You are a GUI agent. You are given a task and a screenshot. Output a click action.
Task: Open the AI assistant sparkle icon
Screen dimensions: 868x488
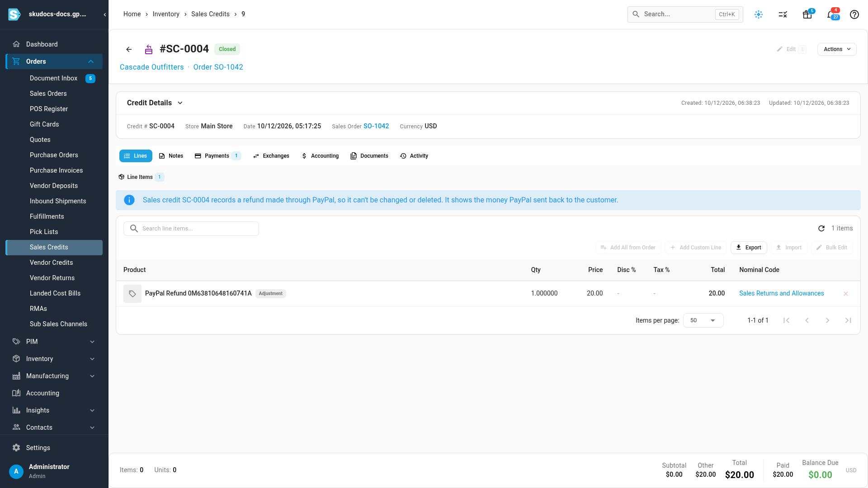pos(759,14)
